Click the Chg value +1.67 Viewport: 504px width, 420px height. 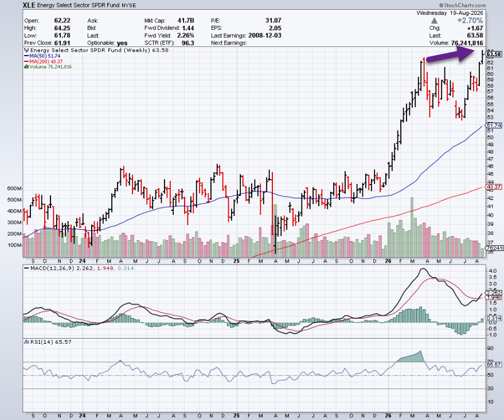(x=475, y=28)
